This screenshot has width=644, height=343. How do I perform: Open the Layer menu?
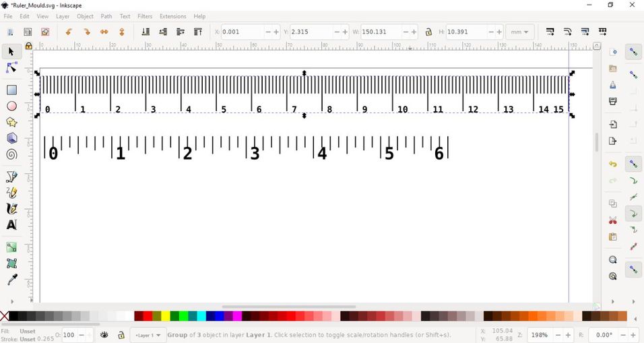63,16
